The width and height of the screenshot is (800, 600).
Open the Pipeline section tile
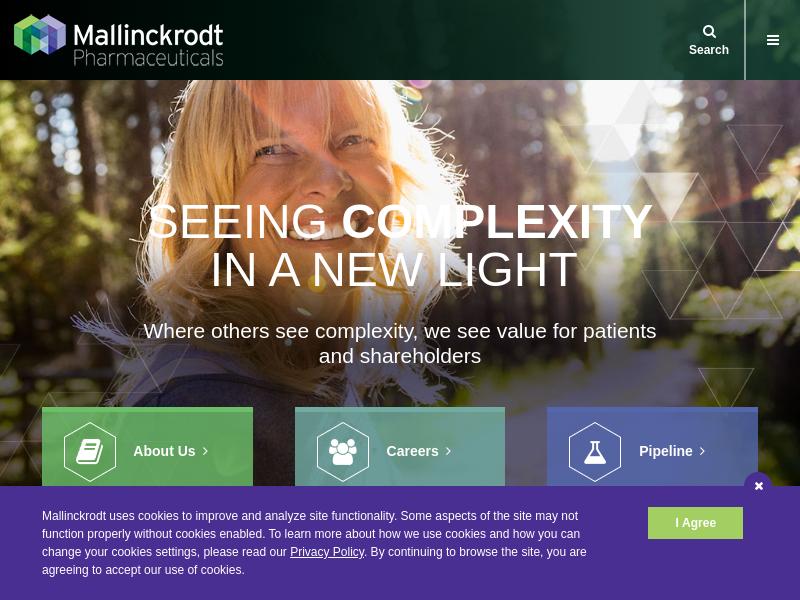pos(653,447)
